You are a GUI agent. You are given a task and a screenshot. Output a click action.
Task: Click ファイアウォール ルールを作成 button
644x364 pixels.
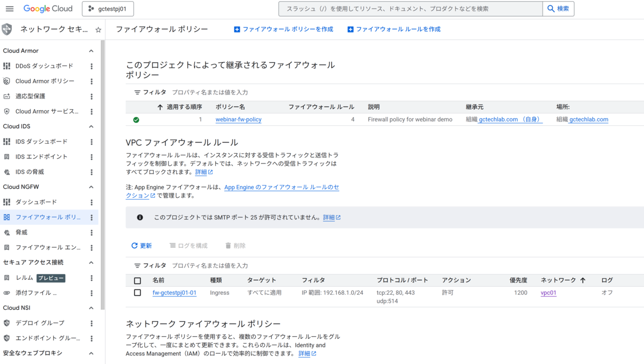tap(394, 29)
